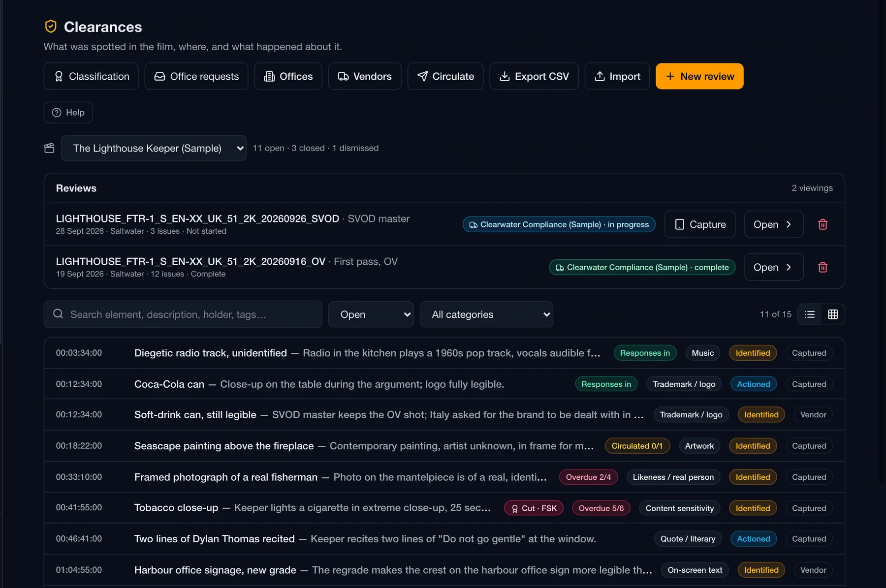886x588 pixels.
Task: Click the Content sensitivity tag
Action: coord(679,508)
